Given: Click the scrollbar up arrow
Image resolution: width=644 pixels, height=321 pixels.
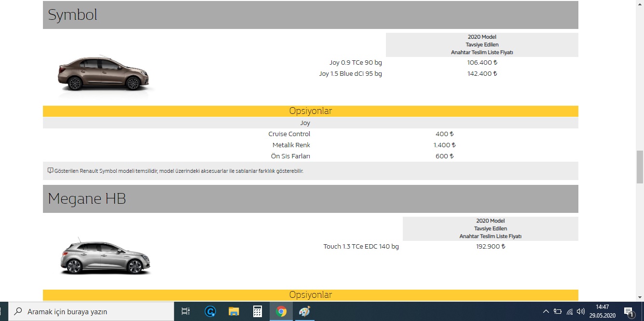Looking at the screenshot, I should pos(640,4).
